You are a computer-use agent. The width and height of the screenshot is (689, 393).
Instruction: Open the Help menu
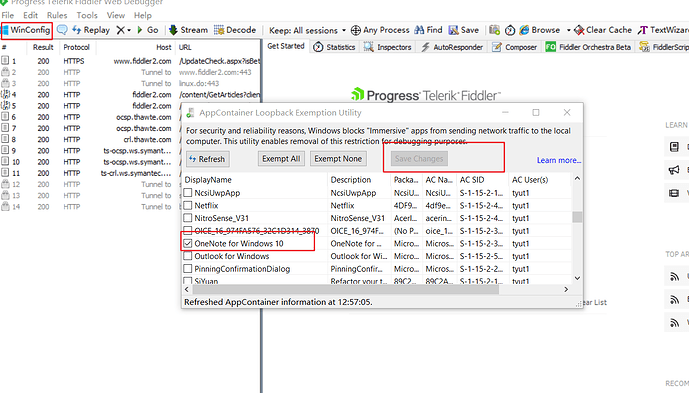pyautogui.click(x=143, y=15)
